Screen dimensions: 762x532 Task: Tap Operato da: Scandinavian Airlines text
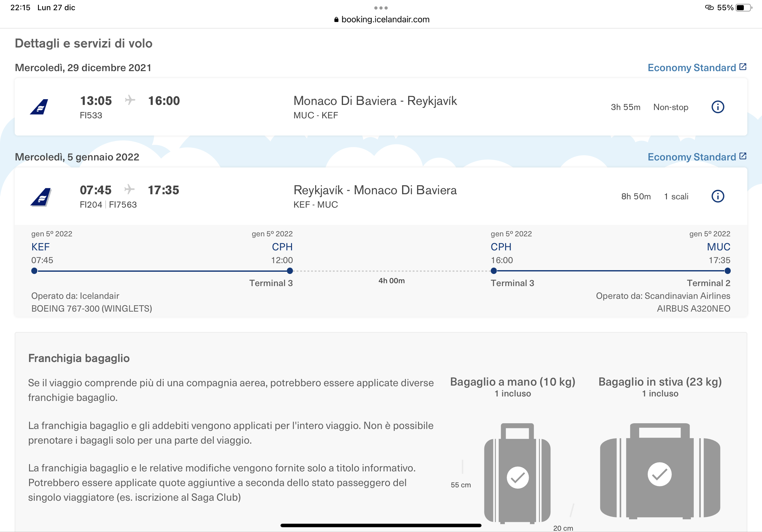coord(663,296)
